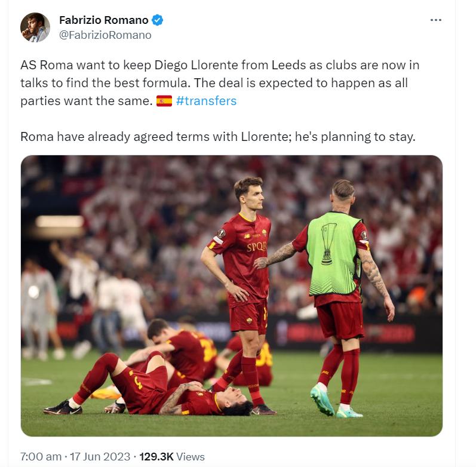Open the three-dot more options menu

point(435,20)
